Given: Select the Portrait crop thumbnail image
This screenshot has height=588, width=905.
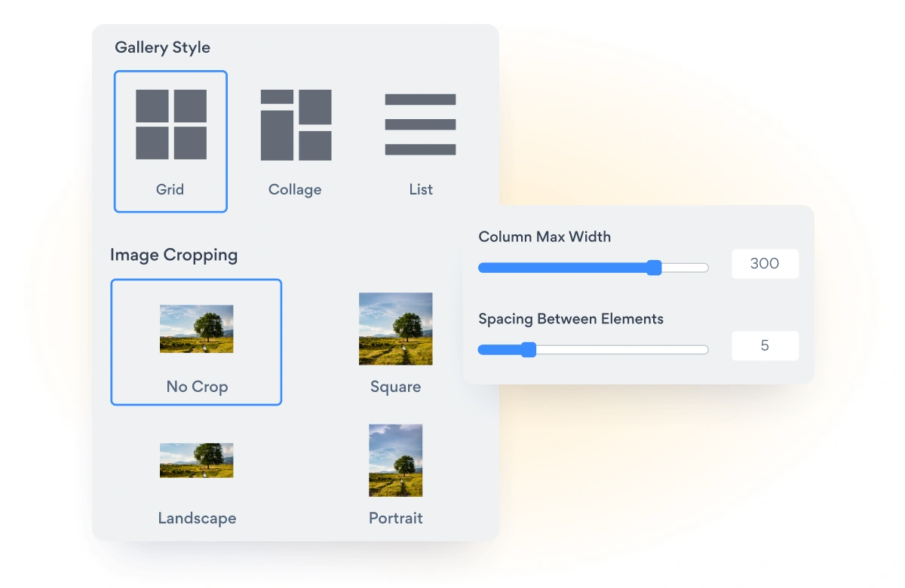Looking at the screenshot, I should pos(395,460).
